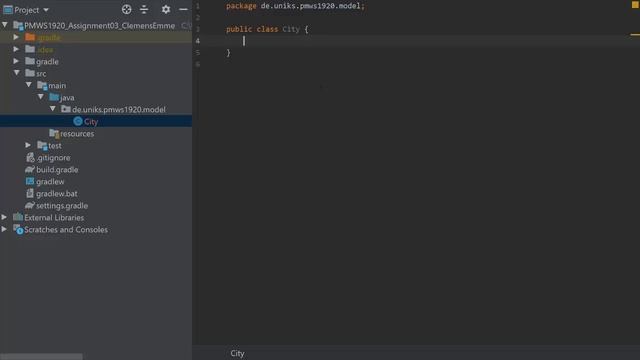Image resolution: width=640 pixels, height=360 pixels.
Task: Click the Scratches and Consoles icon
Action: coord(18,229)
